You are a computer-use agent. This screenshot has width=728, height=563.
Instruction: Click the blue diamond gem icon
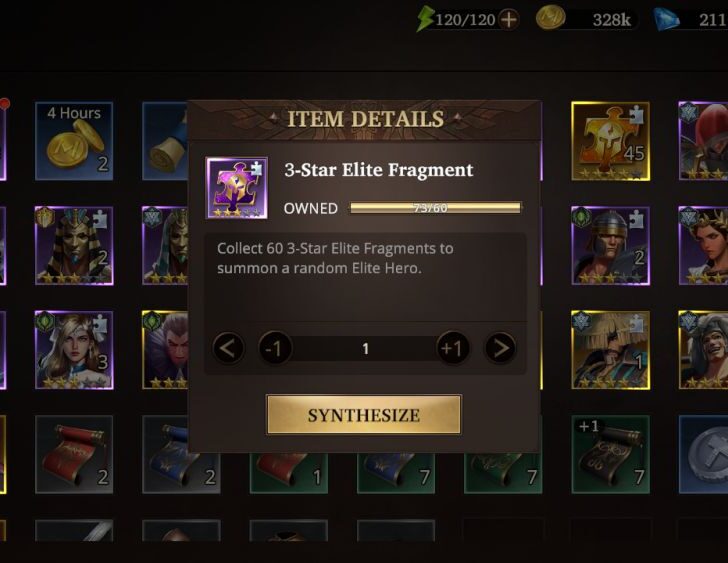(x=667, y=19)
